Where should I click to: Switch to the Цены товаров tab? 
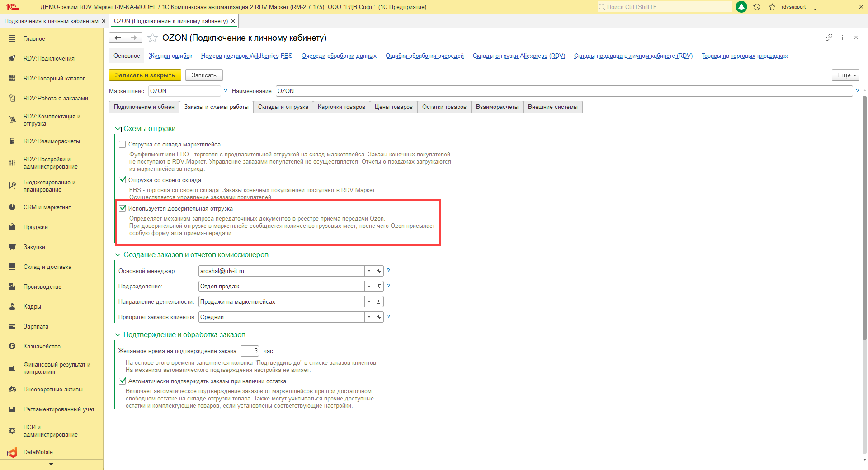click(393, 107)
